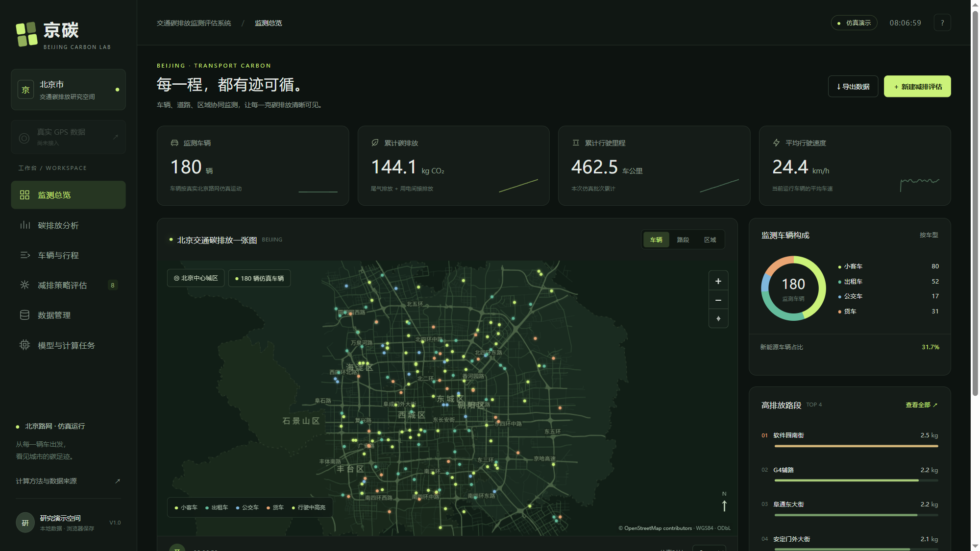980x551 pixels.
Task: Zoom out on the map with minus
Action: pyautogui.click(x=718, y=300)
